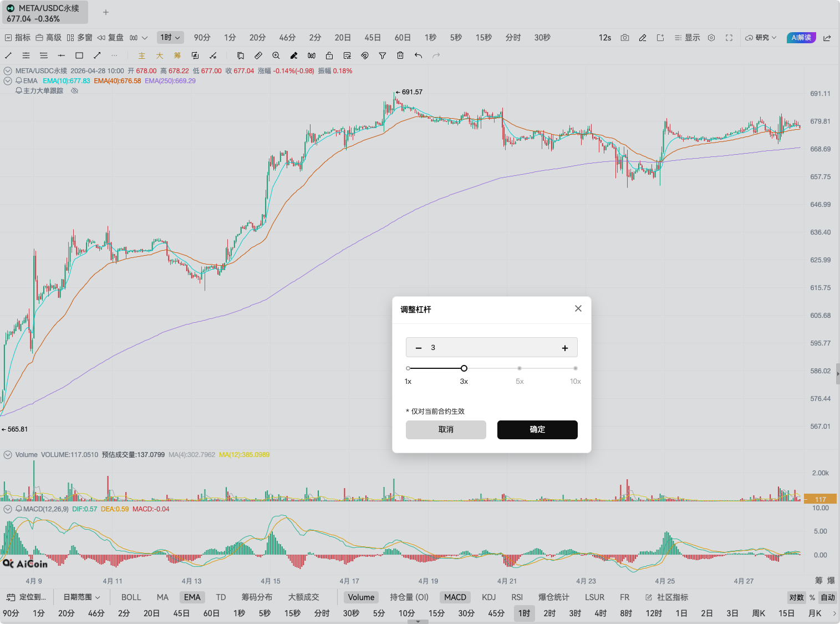Screen dimensions: 840x624
Task: Select the MACD tab at bottom
Action: [x=455, y=597]
